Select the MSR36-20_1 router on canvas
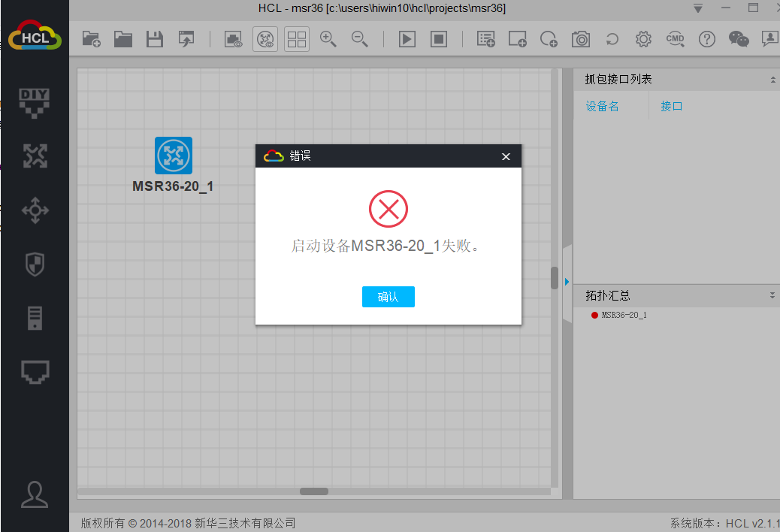The width and height of the screenshot is (780, 532). (x=173, y=156)
